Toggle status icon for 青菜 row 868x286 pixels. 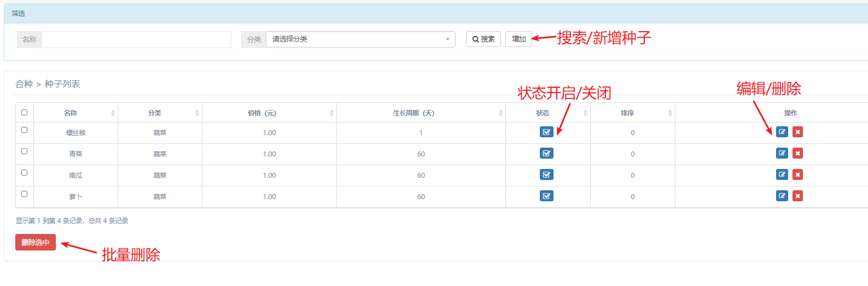click(x=546, y=153)
